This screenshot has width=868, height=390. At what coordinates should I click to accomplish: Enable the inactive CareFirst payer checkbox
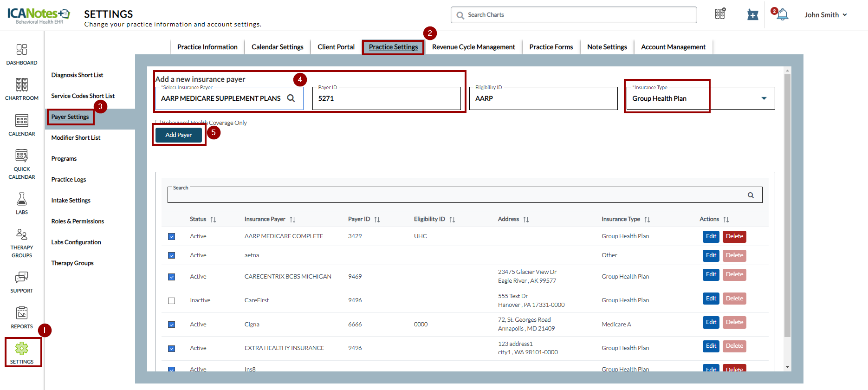[172, 301]
